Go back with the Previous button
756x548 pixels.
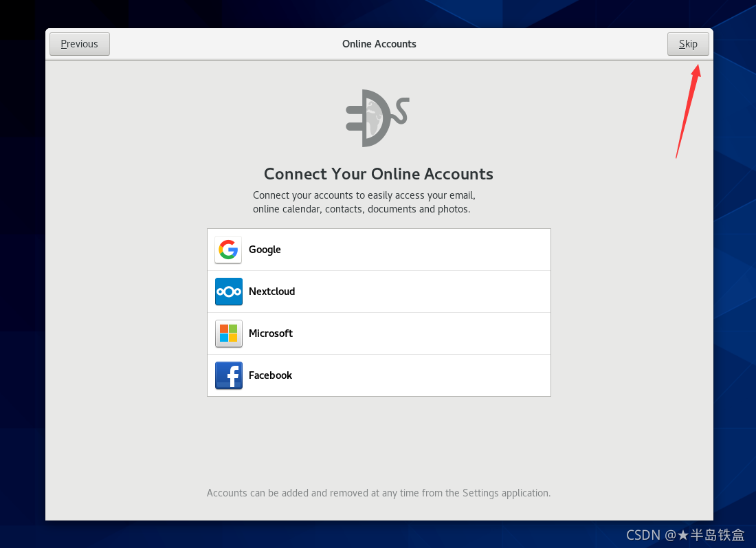pyautogui.click(x=80, y=44)
